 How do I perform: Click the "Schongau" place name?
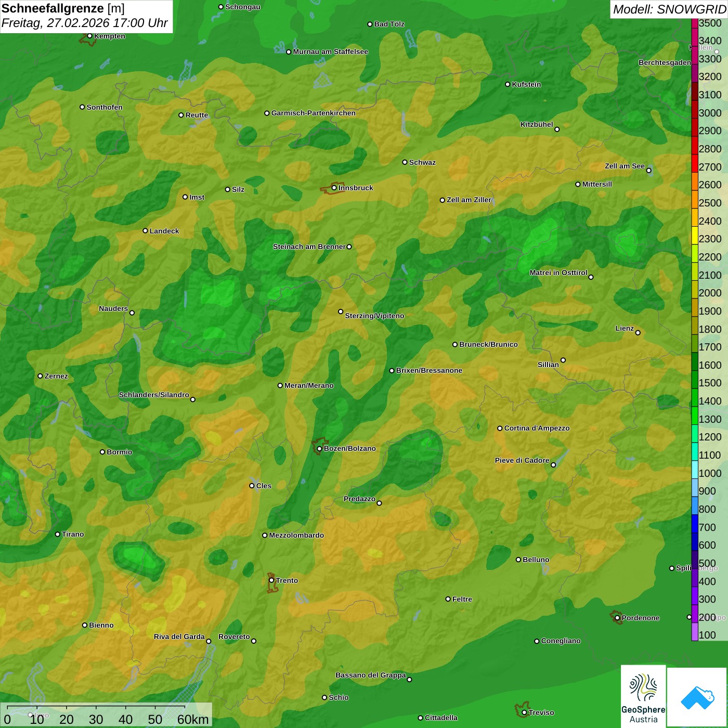click(x=243, y=7)
